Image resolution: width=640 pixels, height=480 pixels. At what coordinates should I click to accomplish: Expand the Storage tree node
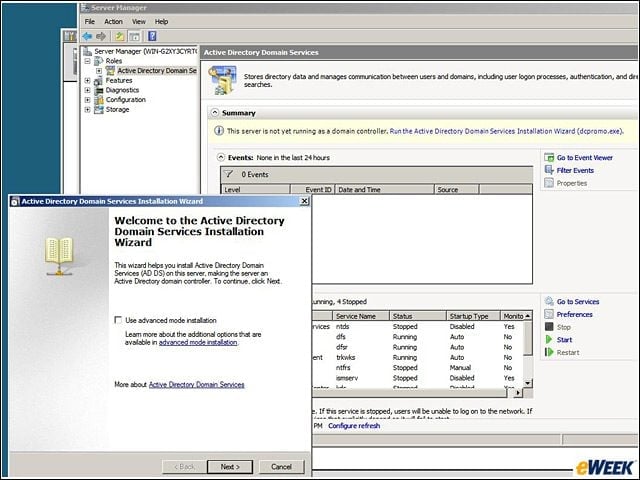point(87,110)
